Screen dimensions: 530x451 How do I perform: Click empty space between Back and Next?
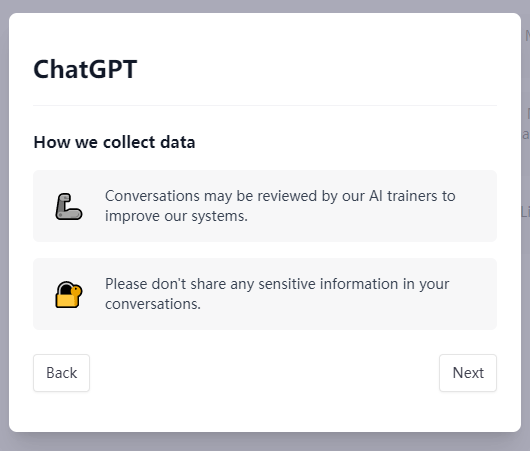point(264,373)
